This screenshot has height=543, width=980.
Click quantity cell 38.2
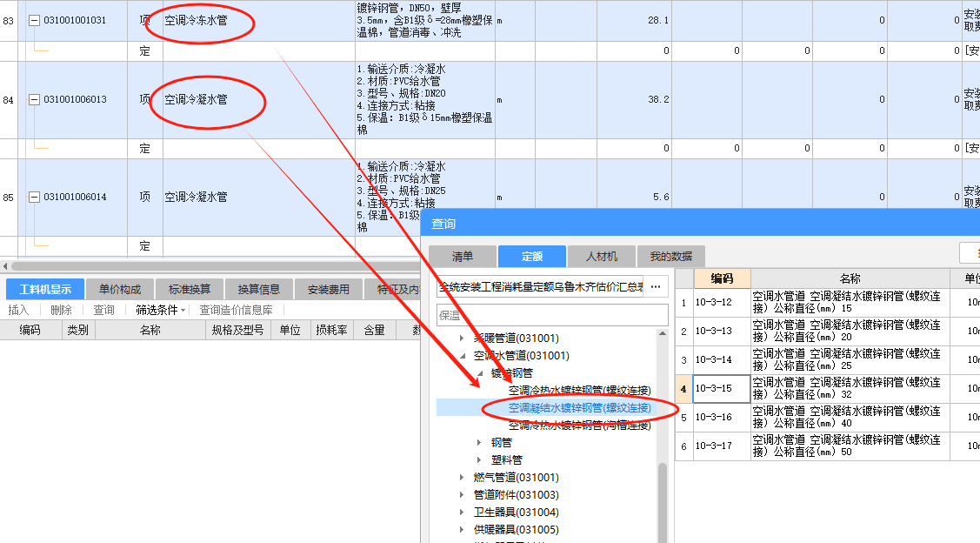[634, 100]
